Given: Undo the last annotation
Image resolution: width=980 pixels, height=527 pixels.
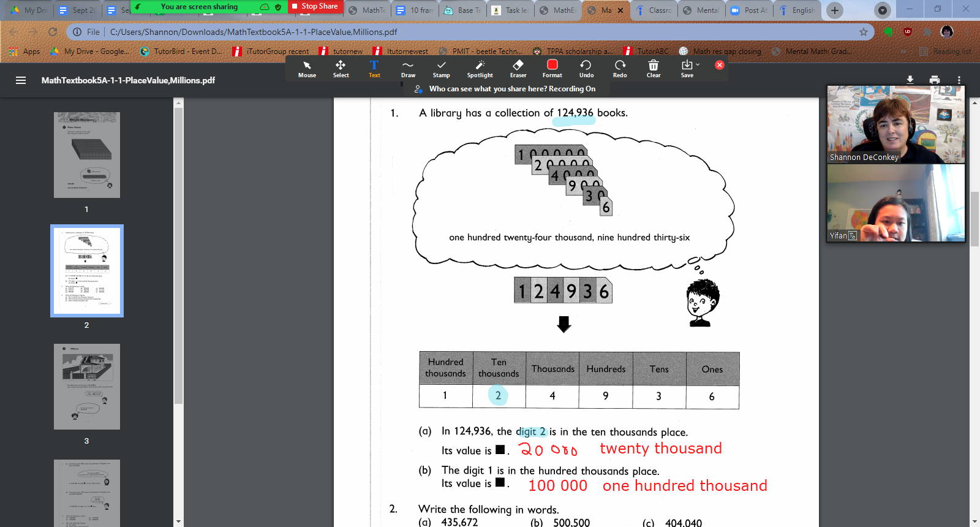Looking at the screenshot, I should 586,69.
